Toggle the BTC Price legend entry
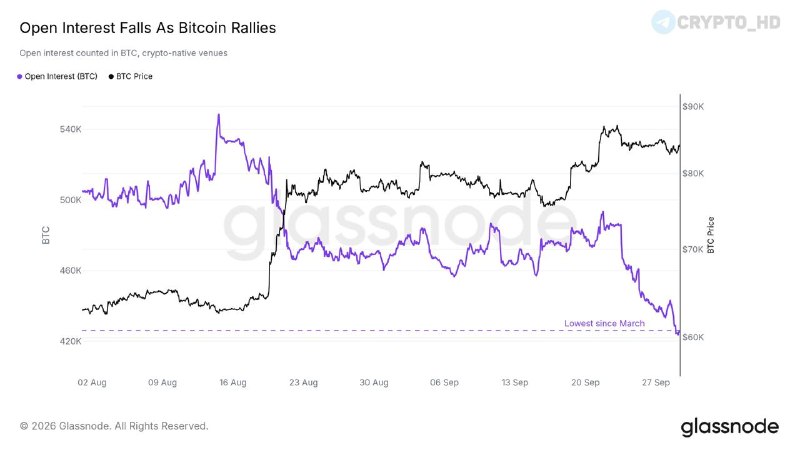The image size is (800, 450). coord(131,77)
